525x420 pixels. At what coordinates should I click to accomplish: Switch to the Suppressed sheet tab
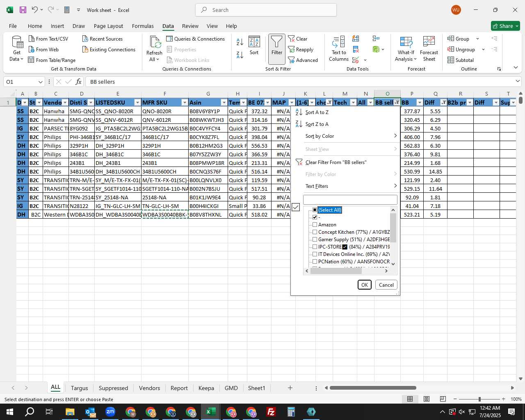(113, 388)
